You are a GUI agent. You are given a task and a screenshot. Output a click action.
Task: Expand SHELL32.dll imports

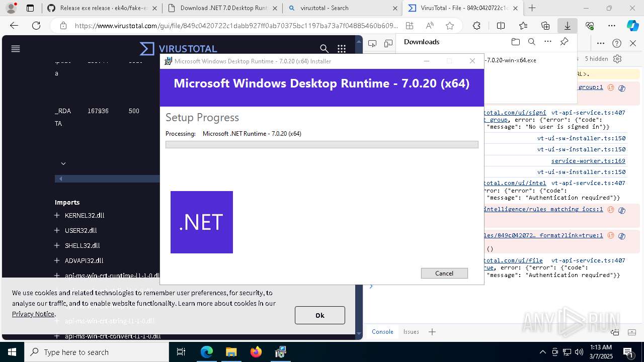click(57, 245)
